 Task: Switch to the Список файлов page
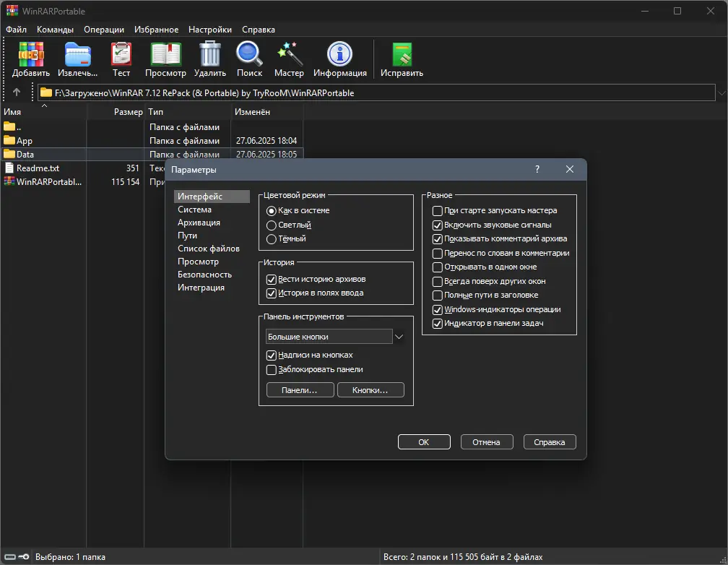tap(212, 249)
